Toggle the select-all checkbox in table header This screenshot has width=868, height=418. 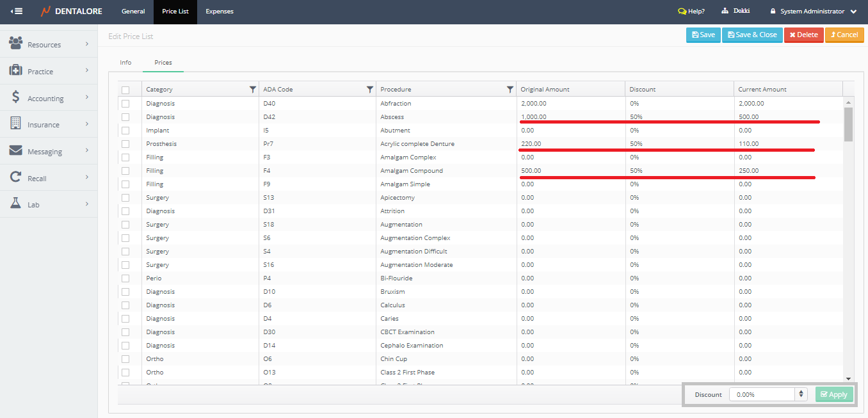pos(125,90)
